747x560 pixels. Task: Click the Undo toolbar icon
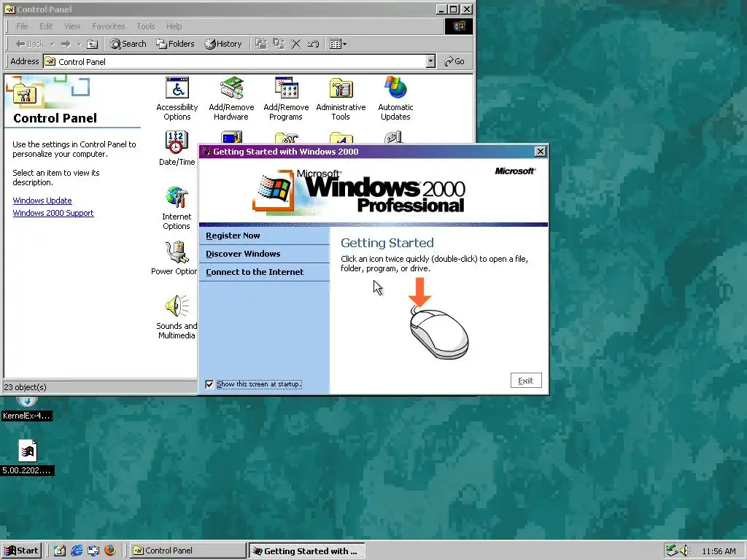click(313, 44)
